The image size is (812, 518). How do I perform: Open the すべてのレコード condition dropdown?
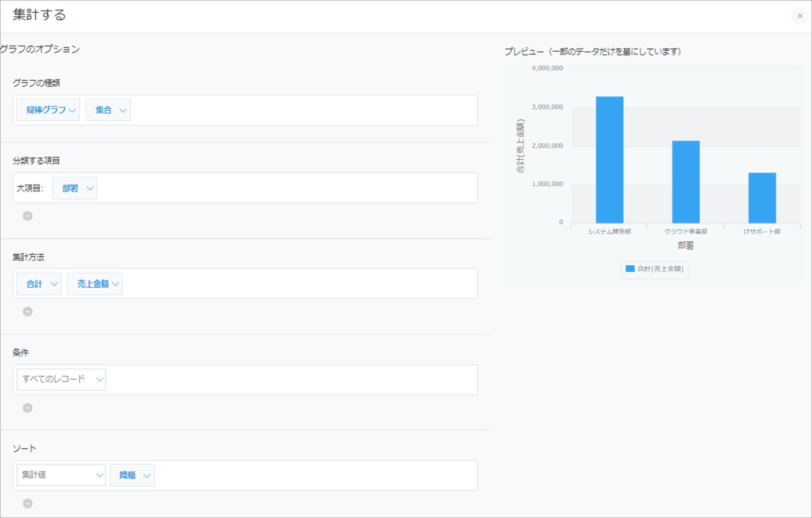pyautogui.click(x=61, y=379)
